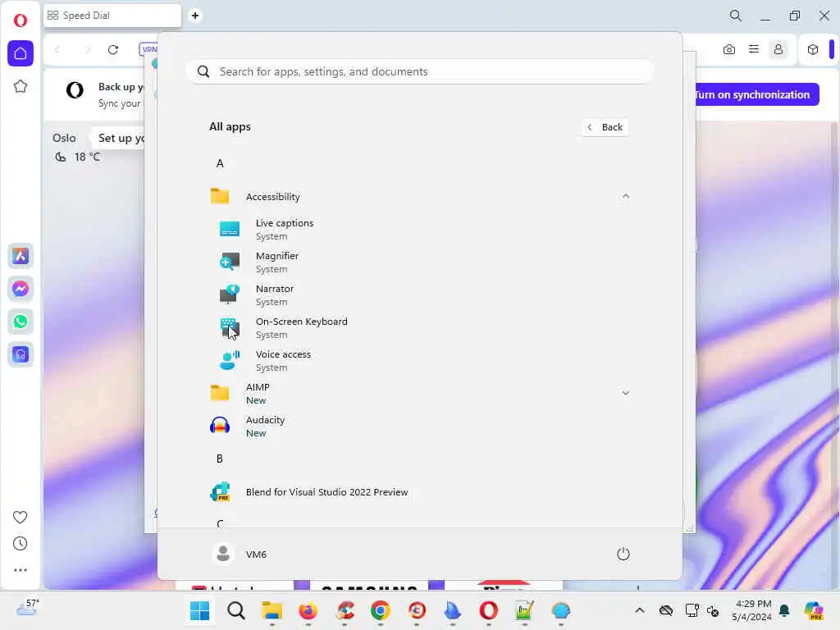Search tabs using Opera magnifier icon
Screen dimensions: 840x630
736,16
